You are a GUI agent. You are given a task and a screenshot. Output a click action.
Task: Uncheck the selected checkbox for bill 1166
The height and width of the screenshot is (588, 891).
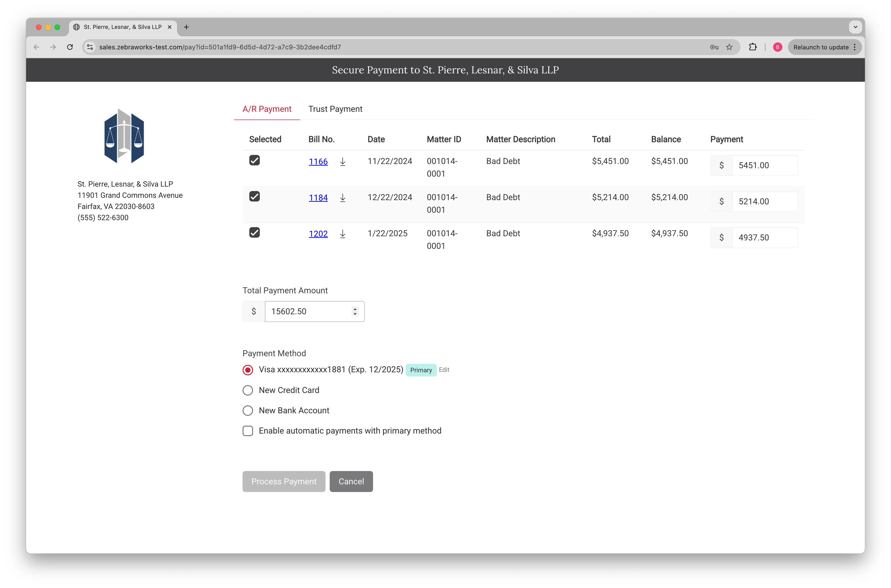(x=255, y=160)
